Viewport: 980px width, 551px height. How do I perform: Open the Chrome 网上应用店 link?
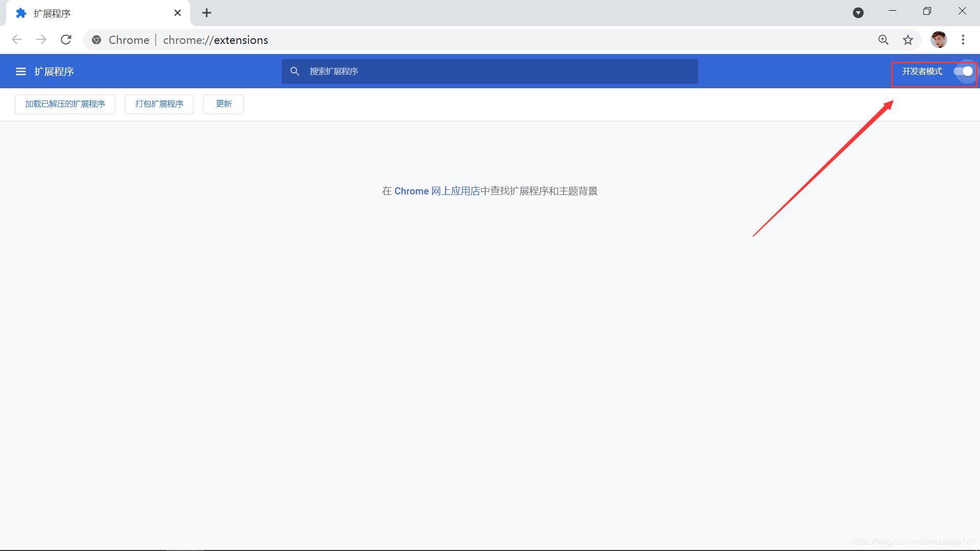click(x=437, y=191)
